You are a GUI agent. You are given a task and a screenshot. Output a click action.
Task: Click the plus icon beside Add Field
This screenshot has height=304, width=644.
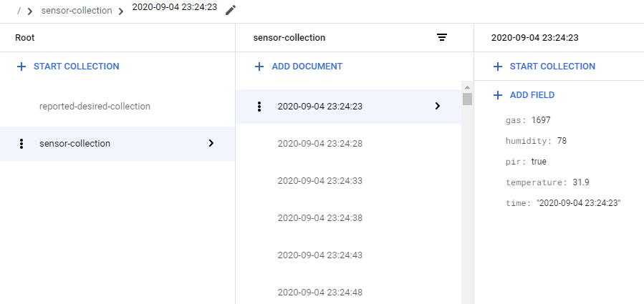(x=498, y=95)
